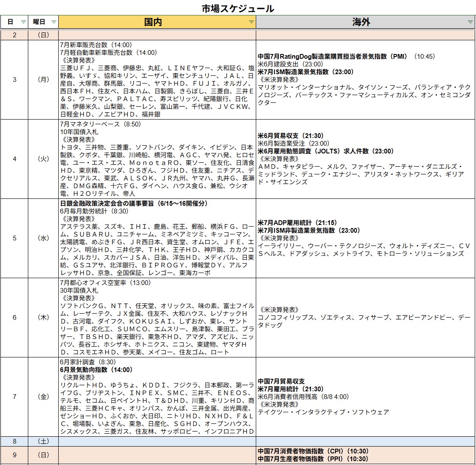This screenshot has width=476, height=465.
Task: Select the (水) weekday cell
Action: (x=43, y=238)
